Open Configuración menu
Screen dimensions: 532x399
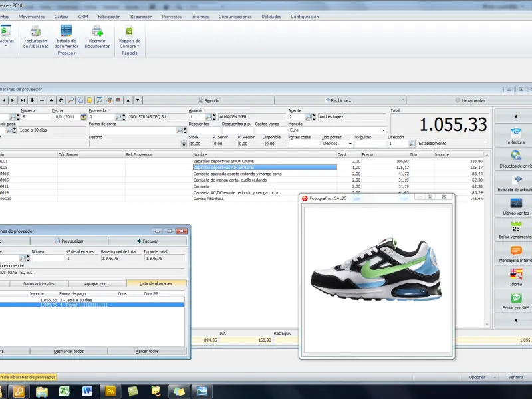pos(305,16)
